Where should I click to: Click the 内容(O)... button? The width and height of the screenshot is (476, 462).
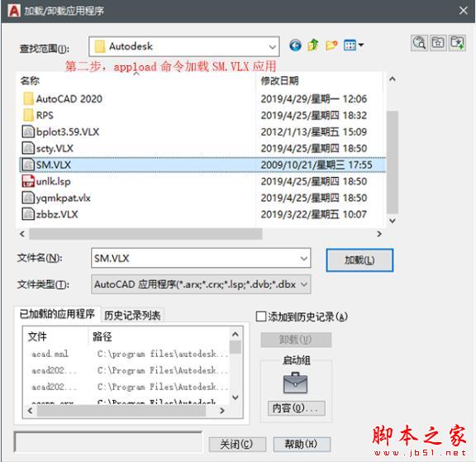296,408
